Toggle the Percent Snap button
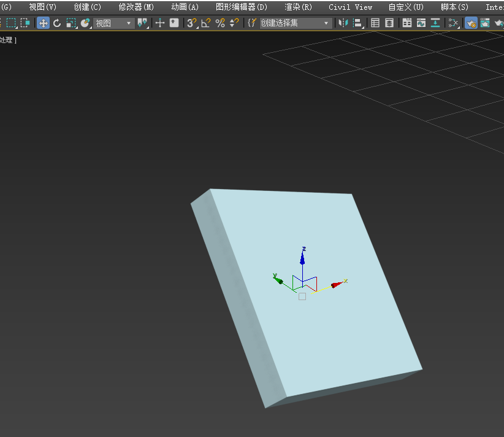504x437 pixels. pyautogui.click(x=220, y=23)
